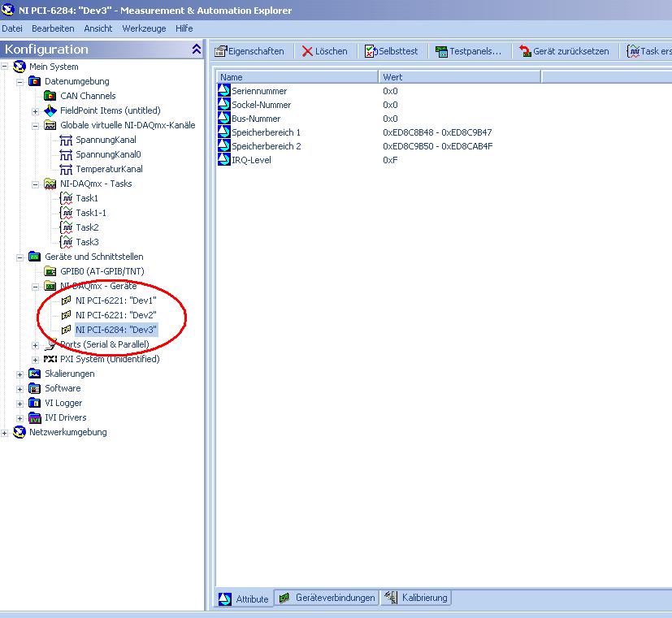Collapse the Datenumgebung node
The image size is (672, 618).
20,82
